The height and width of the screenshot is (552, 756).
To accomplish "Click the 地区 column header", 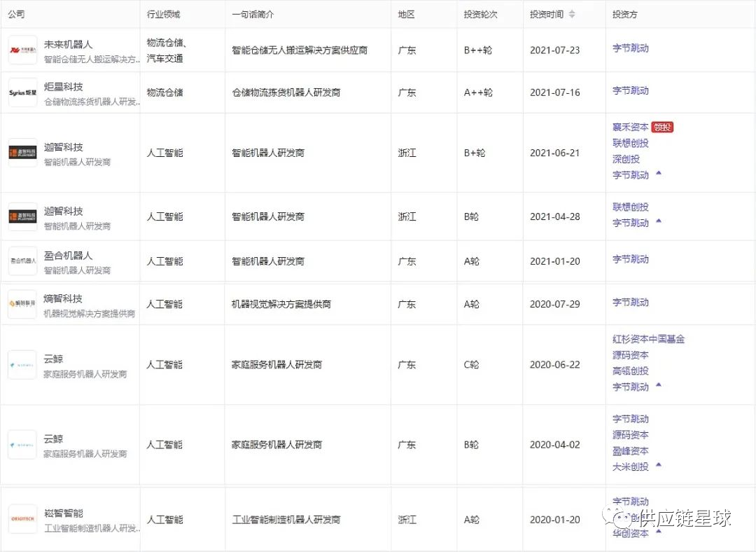I will [407, 14].
